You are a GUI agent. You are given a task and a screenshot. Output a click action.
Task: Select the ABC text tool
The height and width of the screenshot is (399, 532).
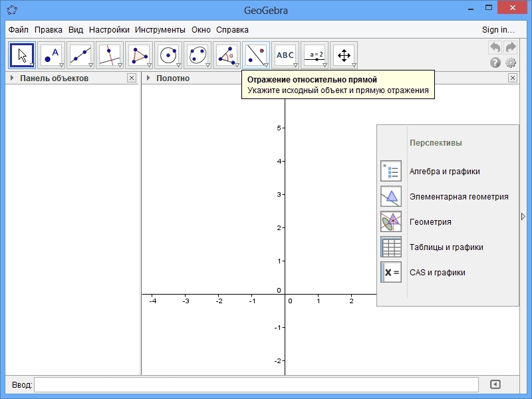tap(285, 55)
